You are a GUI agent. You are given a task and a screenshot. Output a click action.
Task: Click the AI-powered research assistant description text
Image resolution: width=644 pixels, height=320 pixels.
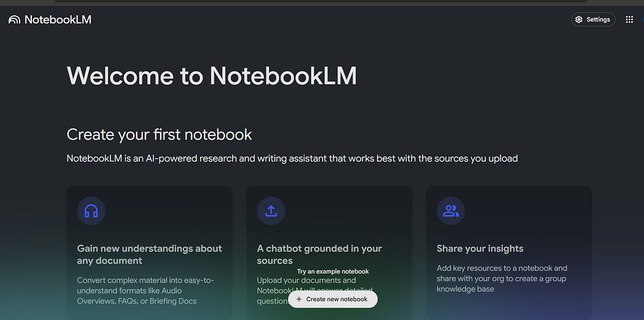click(292, 158)
